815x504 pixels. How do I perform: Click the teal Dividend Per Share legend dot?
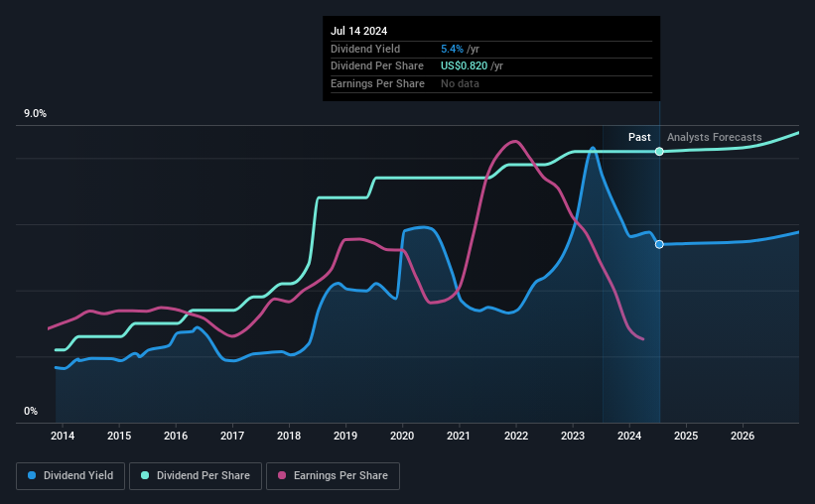point(145,475)
